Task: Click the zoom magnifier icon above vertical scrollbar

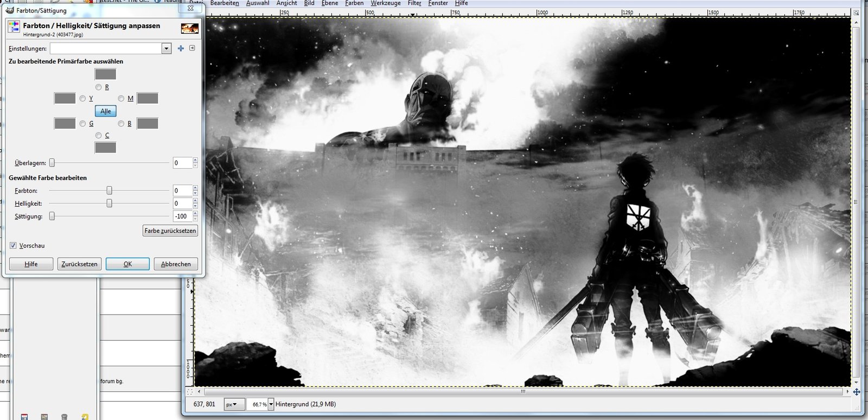Action: pos(856,13)
